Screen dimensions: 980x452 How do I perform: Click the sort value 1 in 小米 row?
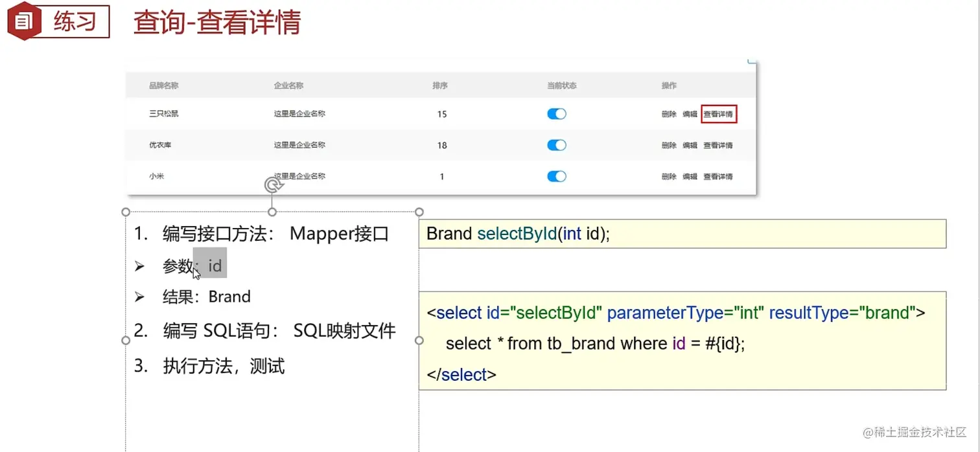(x=442, y=176)
